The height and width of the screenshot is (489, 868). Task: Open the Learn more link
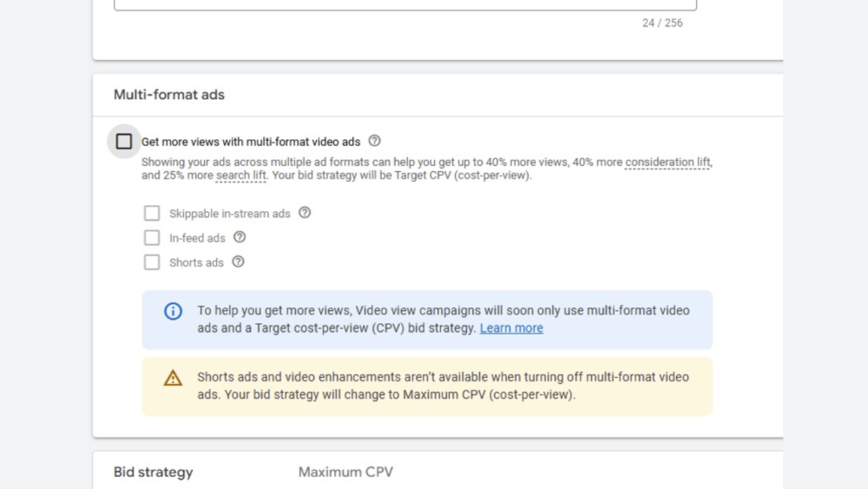[511, 327]
